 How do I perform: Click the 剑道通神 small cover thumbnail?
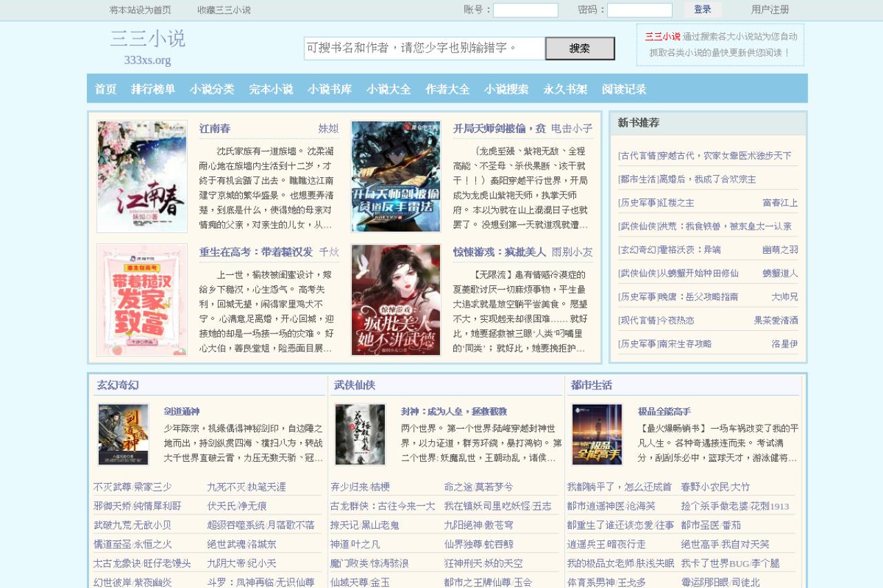(123, 435)
